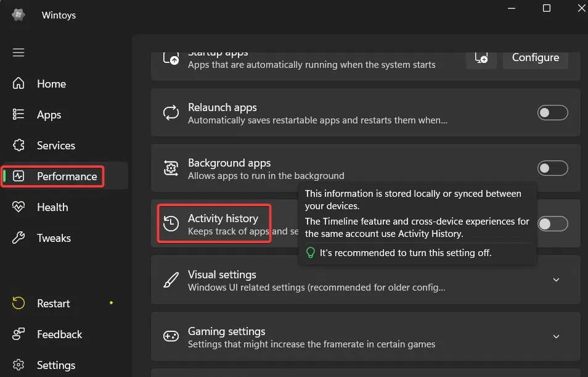The height and width of the screenshot is (377, 588).
Task: Click the hamburger navigation menu icon
Action: click(x=18, y=52)
